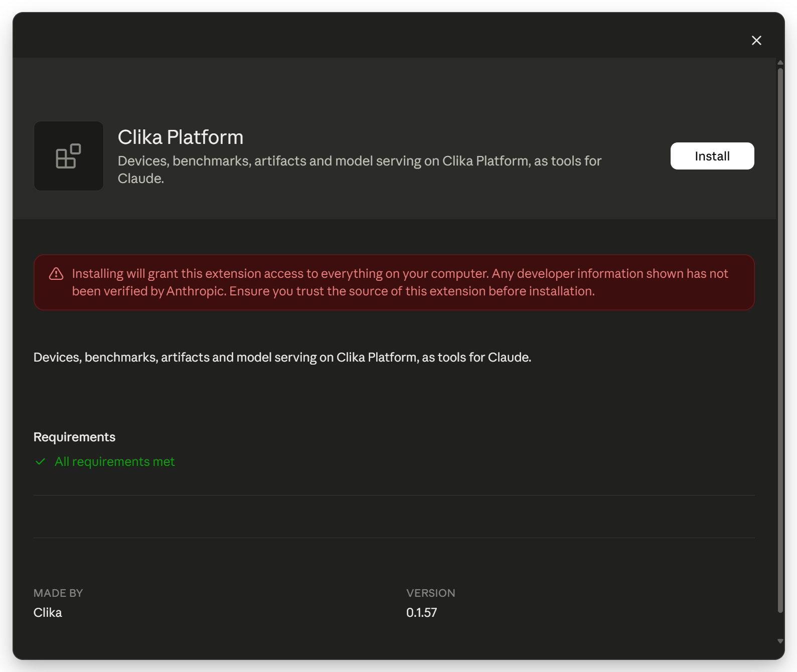Screen dimensions: 797x672
Task: Click the vertical scrollbar thumb
Action: coord(780,340)
